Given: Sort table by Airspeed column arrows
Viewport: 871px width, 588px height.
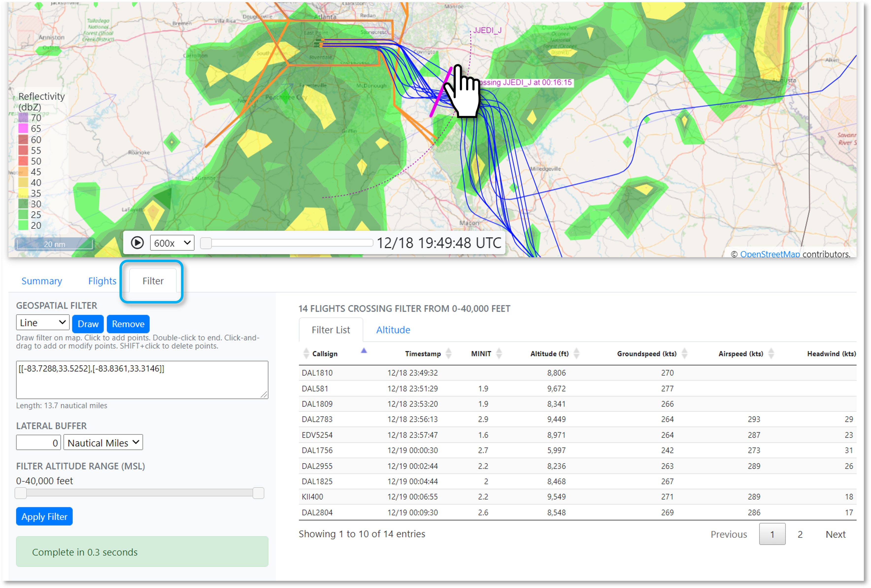Looking at the screenshot, I should [x=771, y=353].
